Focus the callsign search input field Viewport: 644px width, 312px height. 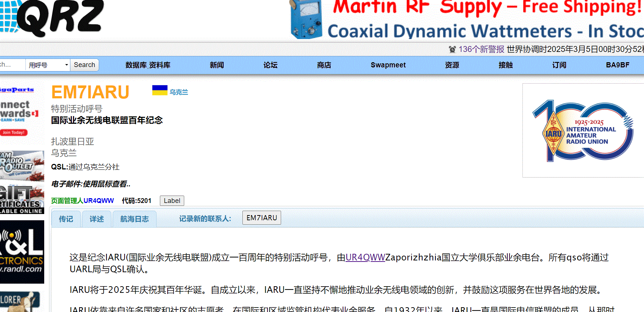pos(12,65)
